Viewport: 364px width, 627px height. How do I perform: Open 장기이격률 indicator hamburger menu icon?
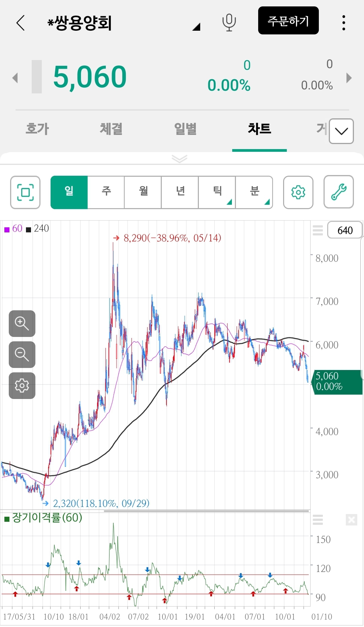[x=318, y=520]
